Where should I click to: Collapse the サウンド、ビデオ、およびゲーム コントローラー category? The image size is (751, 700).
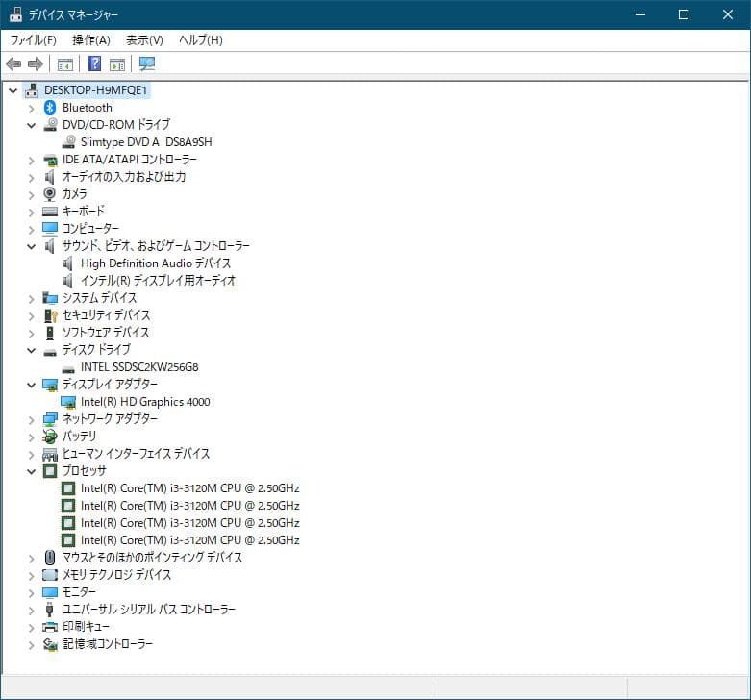click(x=31, y=246)
